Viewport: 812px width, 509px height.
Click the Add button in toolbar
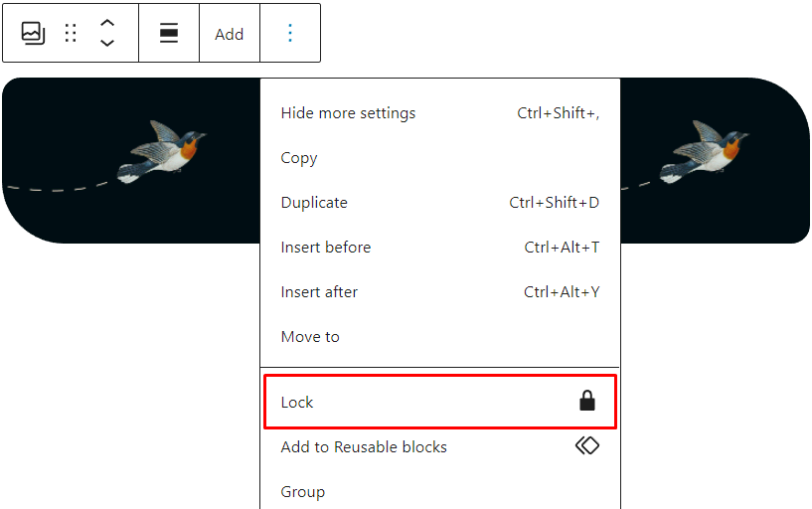click(229, 34)
